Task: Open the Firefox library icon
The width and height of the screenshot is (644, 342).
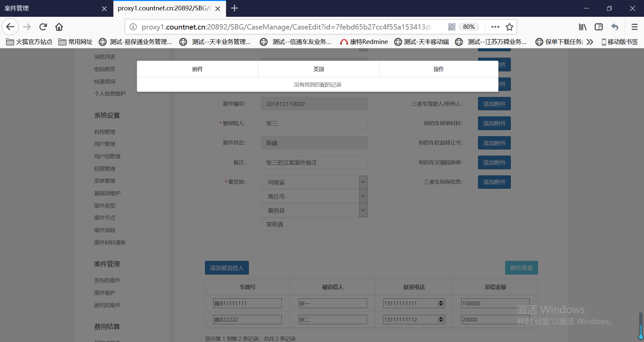Action: (583, 27)
